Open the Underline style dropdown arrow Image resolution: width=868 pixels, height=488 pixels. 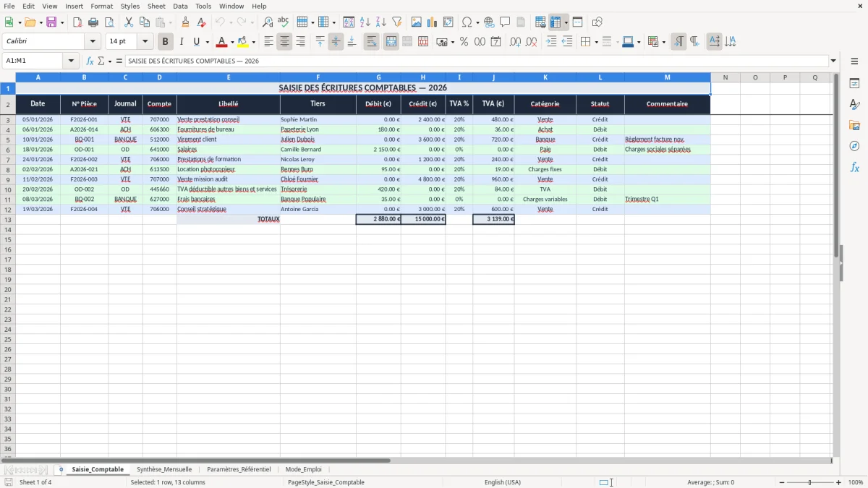point(207,42)
